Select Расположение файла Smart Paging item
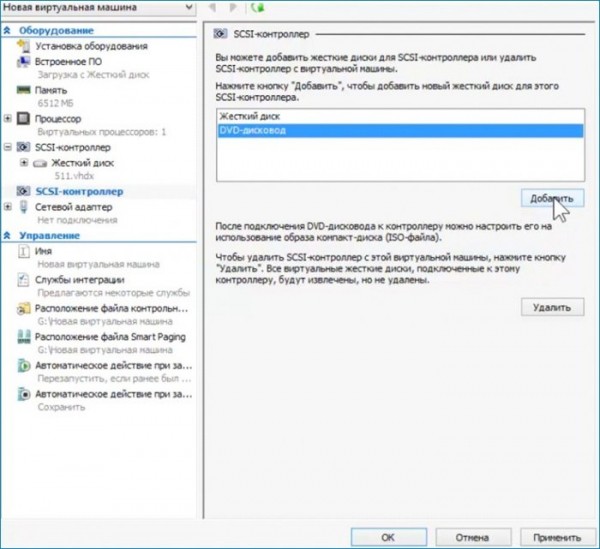The width and height of the screenshot is (600, 549). [x=110, y=337]
